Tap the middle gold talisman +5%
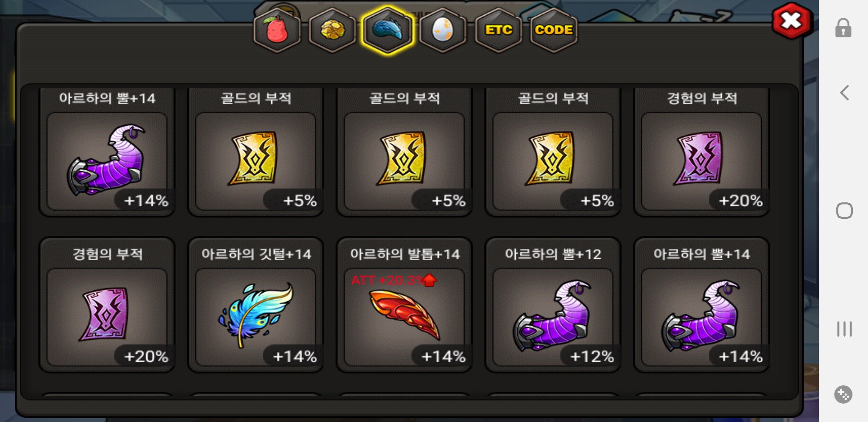Image resolution: width=868 pixels, height=422 pixels. tap(404, 152)
